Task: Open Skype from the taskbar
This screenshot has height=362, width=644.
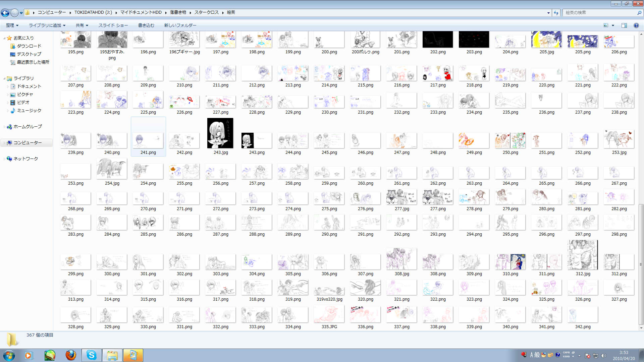Action: [91, 355]
